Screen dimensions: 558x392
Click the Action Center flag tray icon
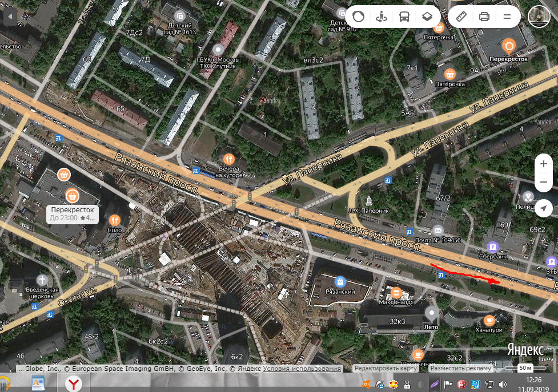point(448,384)
